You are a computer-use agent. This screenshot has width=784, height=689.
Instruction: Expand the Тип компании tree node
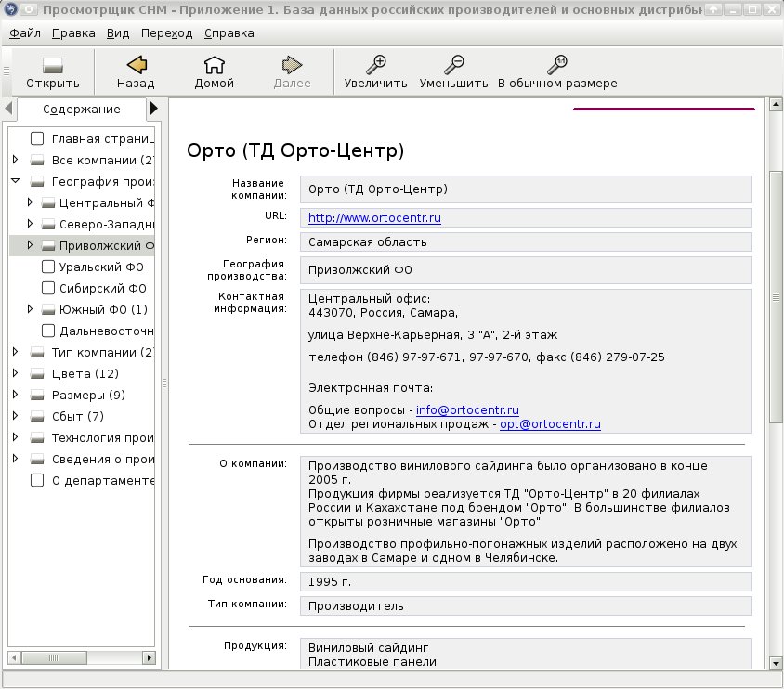(16, 352)
